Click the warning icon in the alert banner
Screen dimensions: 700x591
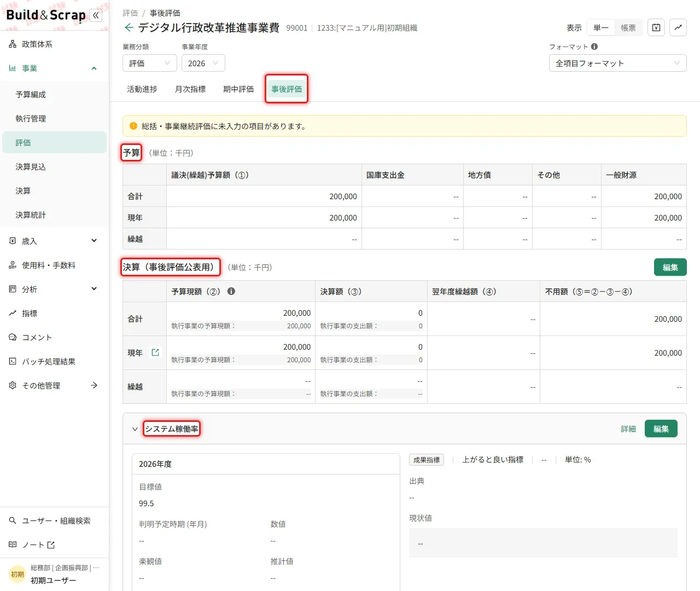(133, 126)
